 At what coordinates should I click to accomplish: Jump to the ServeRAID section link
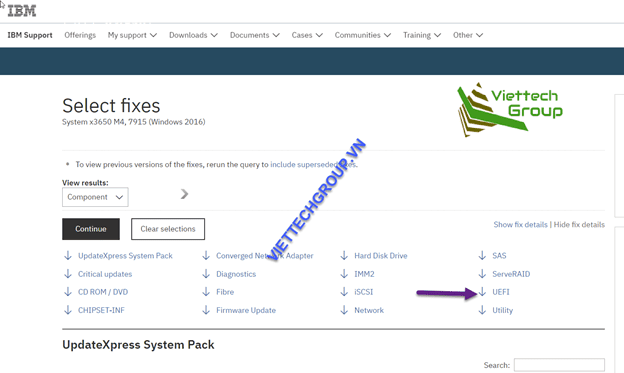coord(511,274)
